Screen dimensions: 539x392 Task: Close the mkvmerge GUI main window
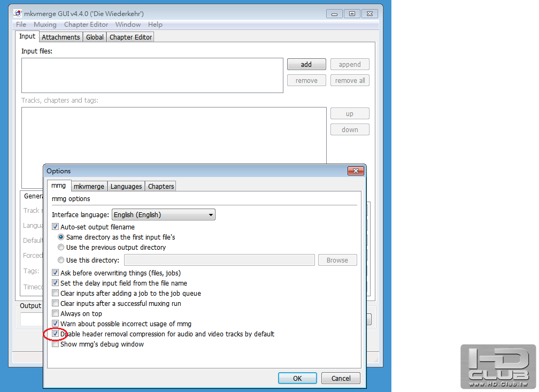(369, 14)
